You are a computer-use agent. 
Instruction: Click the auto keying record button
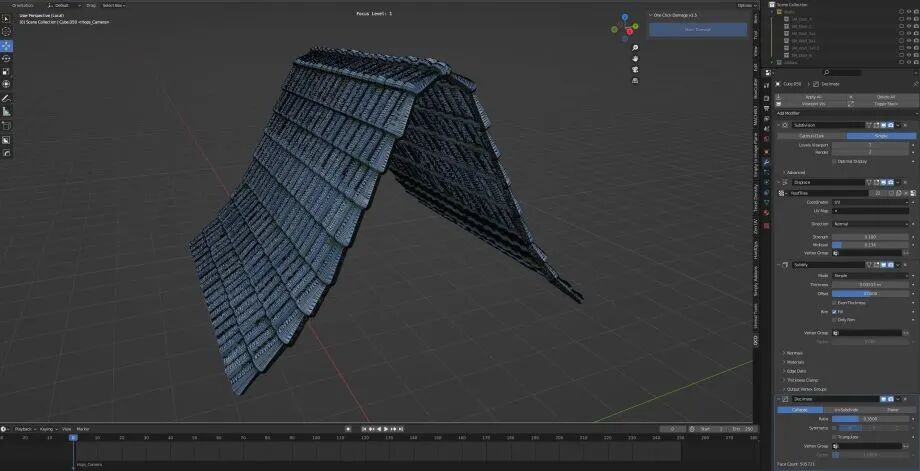348,429
